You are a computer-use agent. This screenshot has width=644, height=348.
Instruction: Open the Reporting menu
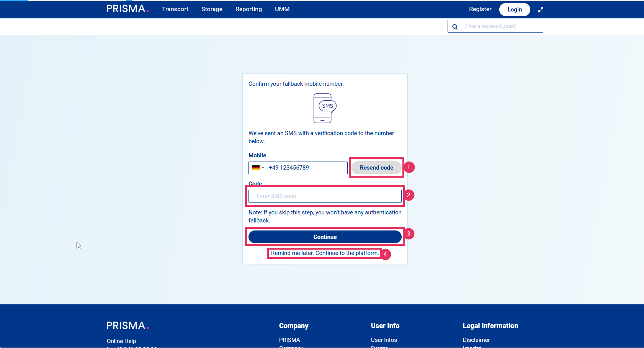248,9
